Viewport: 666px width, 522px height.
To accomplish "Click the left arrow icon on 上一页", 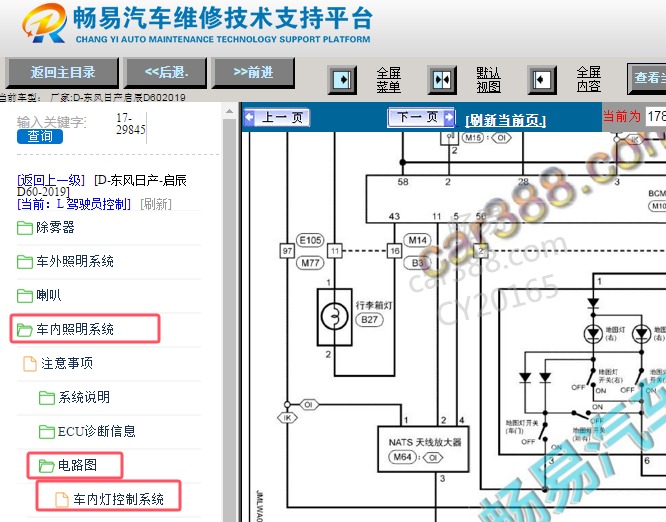I will coord(249,117).
